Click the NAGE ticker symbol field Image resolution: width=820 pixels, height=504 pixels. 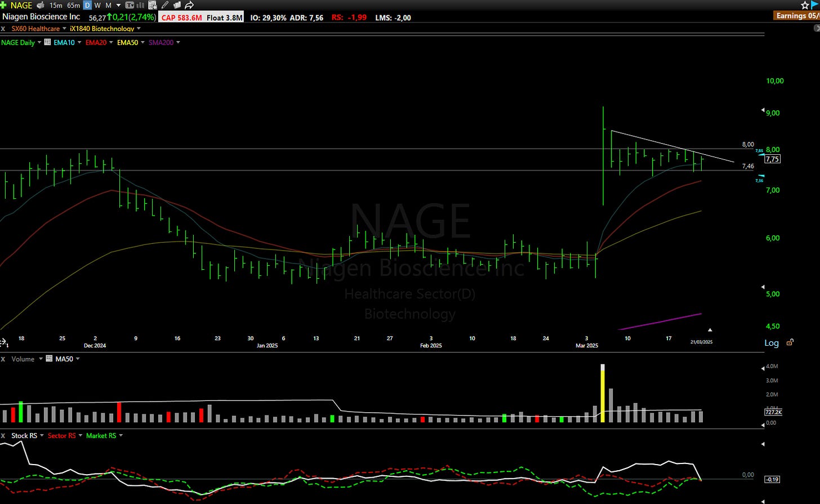click(x=21, y=5)
